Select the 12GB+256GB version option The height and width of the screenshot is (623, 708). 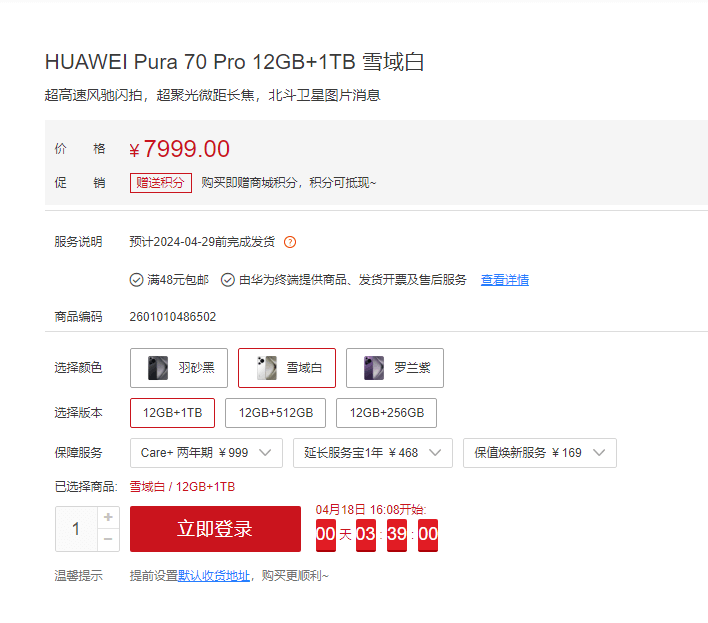click(387, 413)
